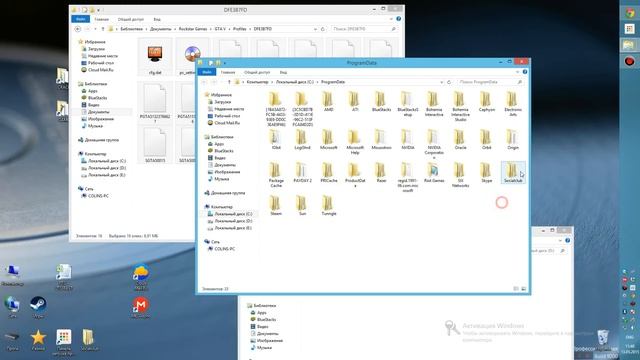The image size is (640, 360).
Task: Open address history dropdown in ProgramData window
Action: point(442,82)
